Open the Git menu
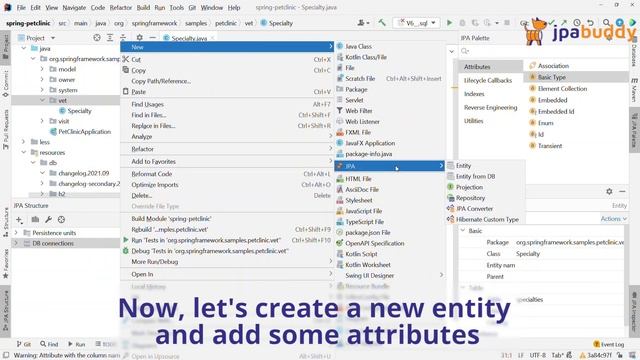 pos(192,7)
